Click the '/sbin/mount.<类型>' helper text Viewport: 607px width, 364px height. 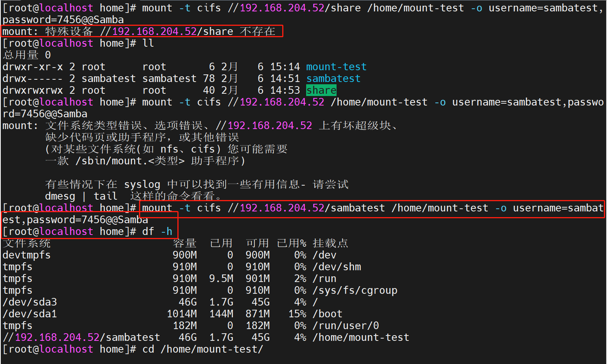point(130,161)
